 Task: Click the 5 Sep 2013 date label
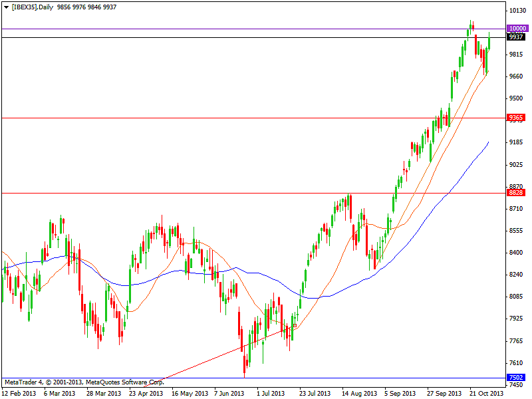401,393
